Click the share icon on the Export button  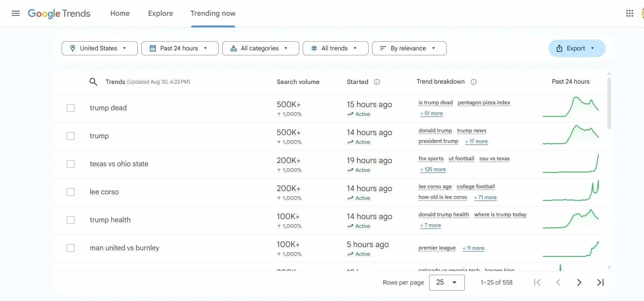559,48
